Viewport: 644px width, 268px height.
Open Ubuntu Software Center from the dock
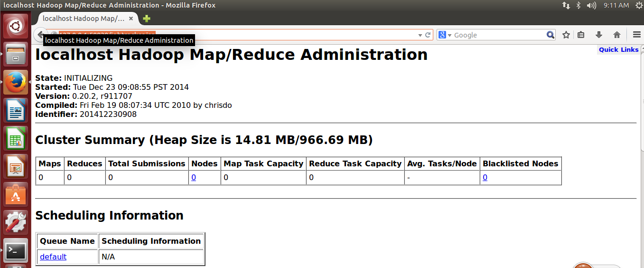pyautogui.click(x=16, y=194)
